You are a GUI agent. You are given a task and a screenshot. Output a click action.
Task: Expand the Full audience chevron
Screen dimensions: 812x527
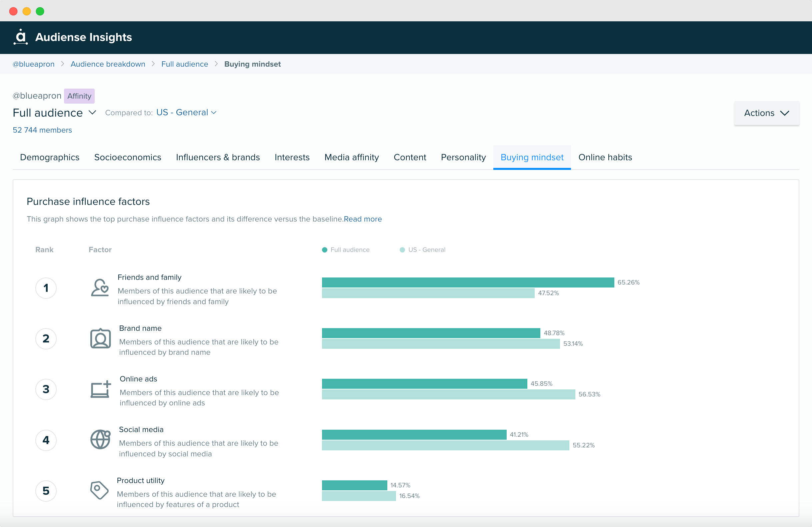[x=92, y=113]
